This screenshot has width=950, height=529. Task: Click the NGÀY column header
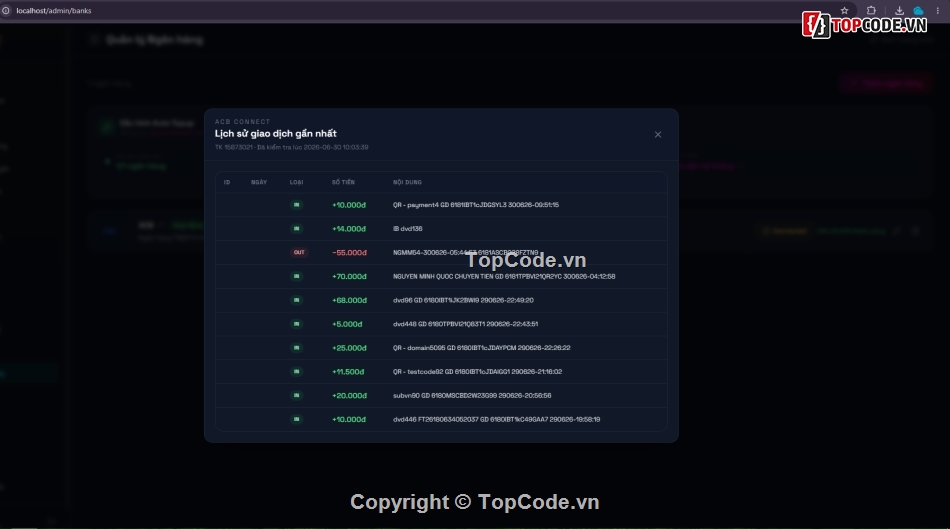click(259, 182)
